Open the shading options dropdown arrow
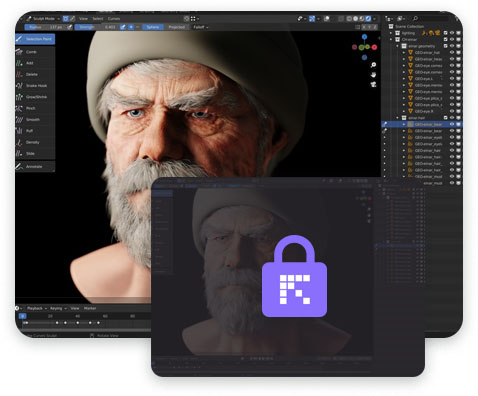The height and width of the screenshot is (396, 478). [x=375, y=19]
